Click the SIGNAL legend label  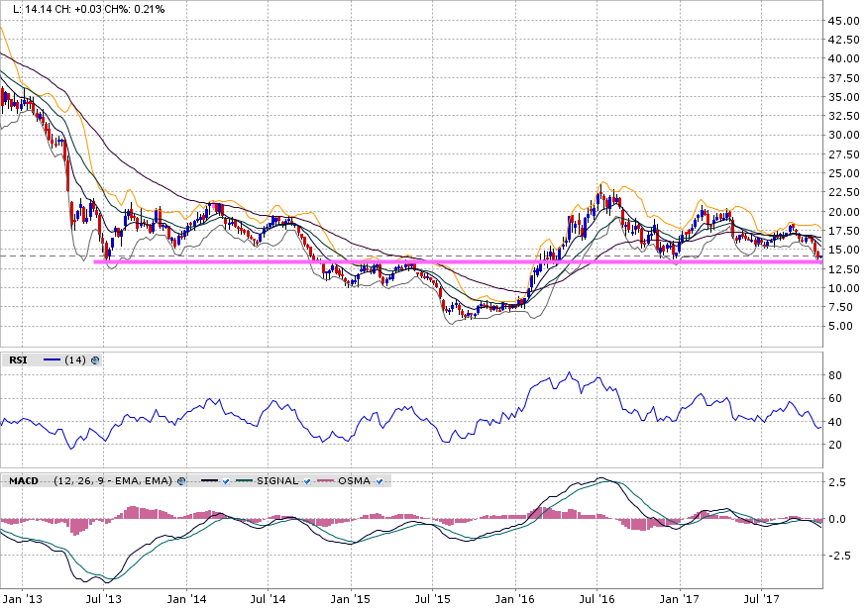point(277,481)
